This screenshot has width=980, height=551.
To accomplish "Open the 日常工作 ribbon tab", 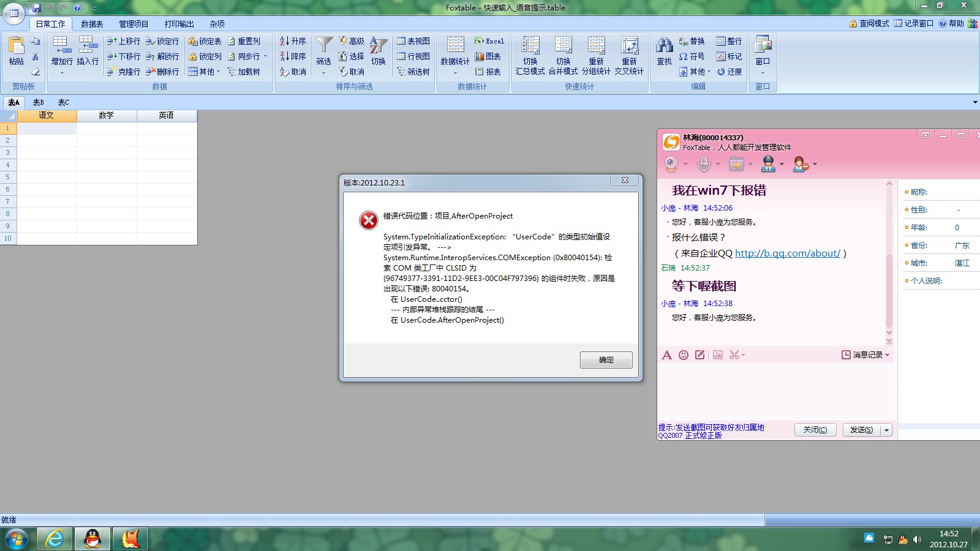I will [50, 24].
